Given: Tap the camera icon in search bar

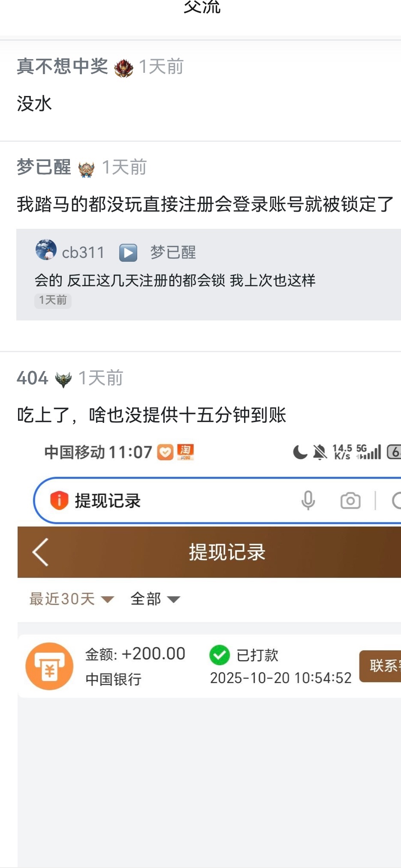Looking at the screenshot, I should 350,500.
